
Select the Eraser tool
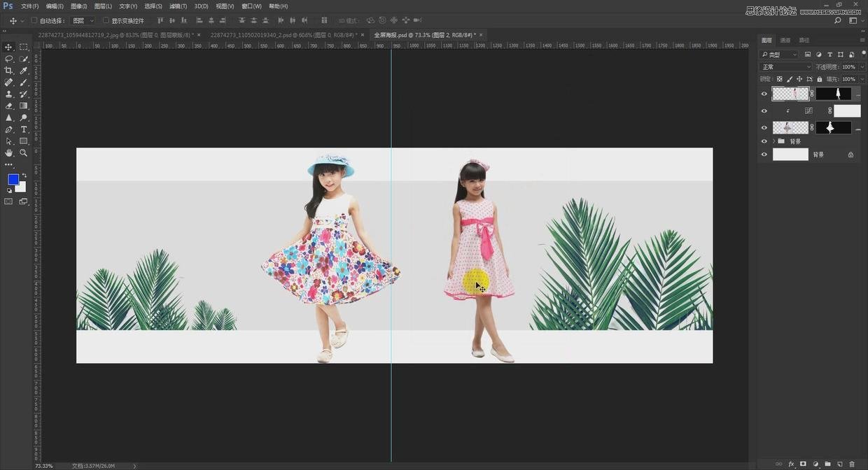9,106
